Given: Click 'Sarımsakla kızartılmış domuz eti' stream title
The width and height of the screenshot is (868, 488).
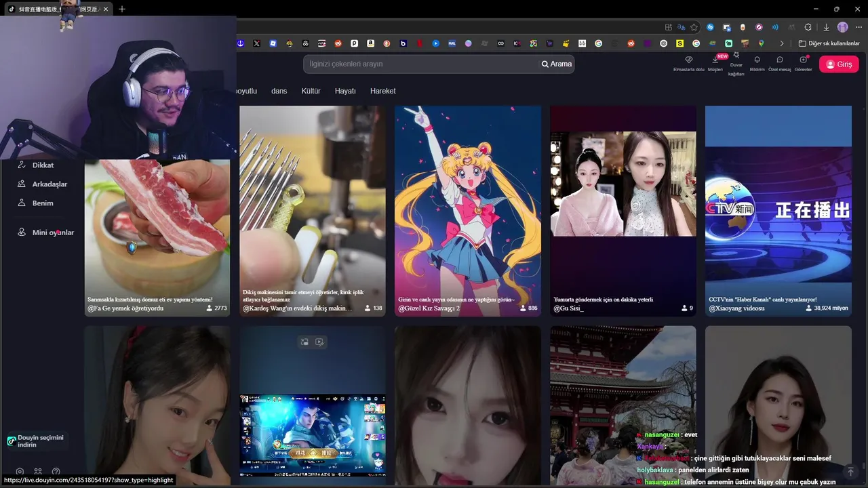Looking at the screenshot, I should pos(150,299).
